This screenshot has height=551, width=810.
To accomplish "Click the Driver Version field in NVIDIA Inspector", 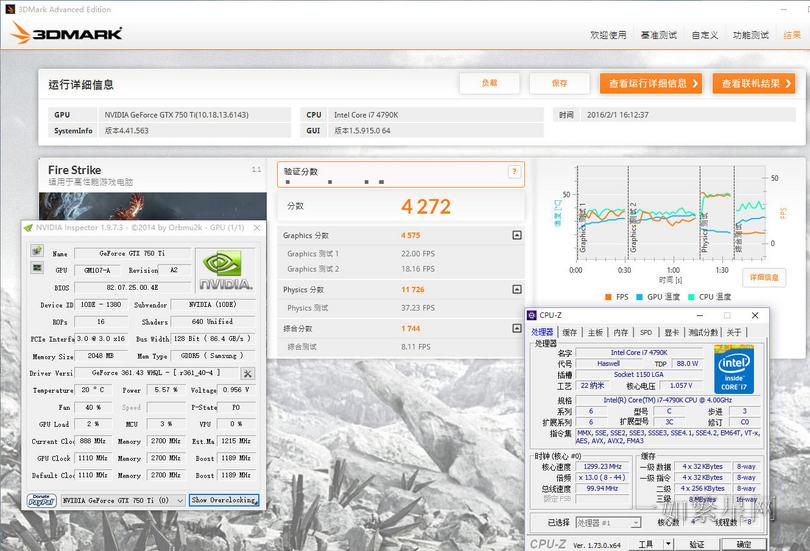I will click(x=157, y=373).
